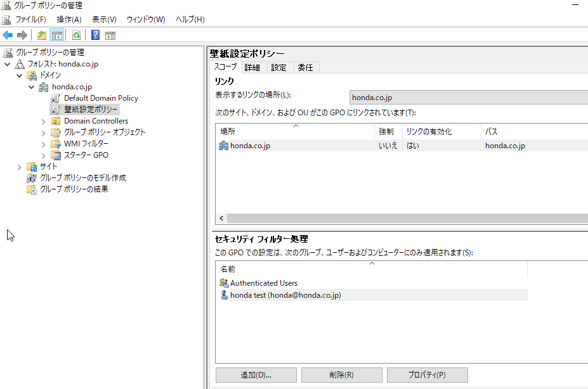Toggle the Show/Hide console tree icon

pyautogui.click(x=57, y=35)
